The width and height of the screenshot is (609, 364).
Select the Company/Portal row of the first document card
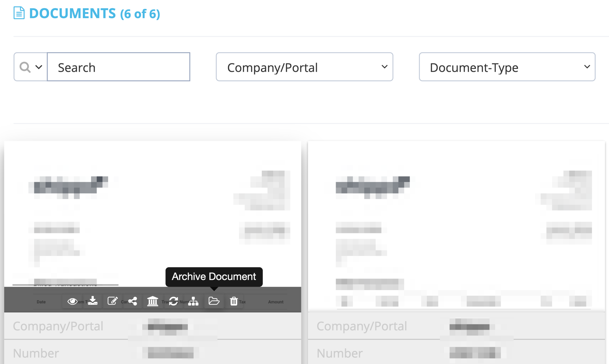tap(153, 326)
